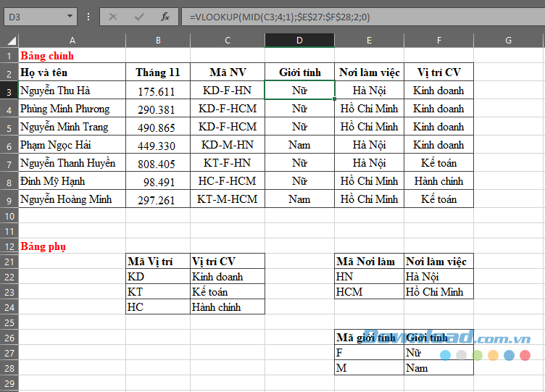Image resolution: width=545 pixels, height=392 pixels.
Task: Select the value 98.491
Action: (158, 180)
